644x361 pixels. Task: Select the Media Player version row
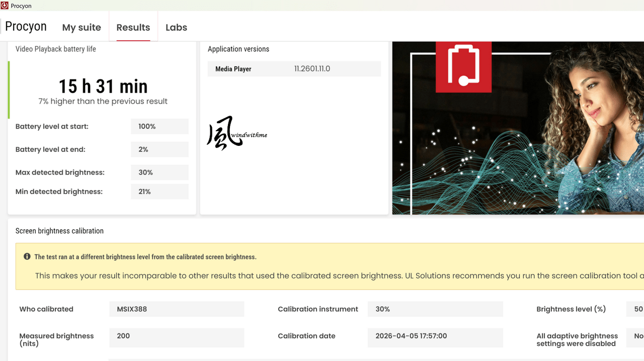(294, 69)
